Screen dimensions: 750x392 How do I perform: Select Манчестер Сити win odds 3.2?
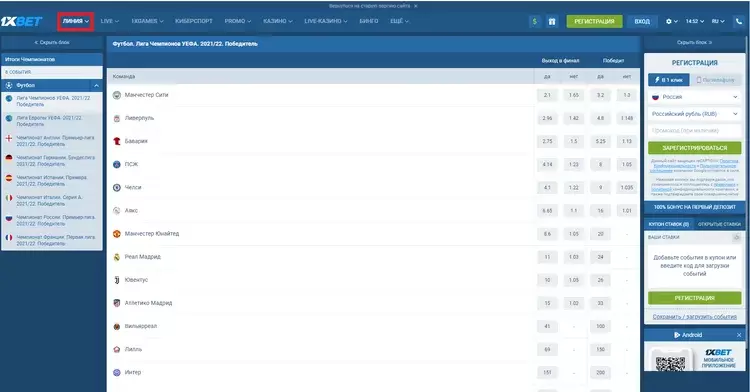pos(600,95)
